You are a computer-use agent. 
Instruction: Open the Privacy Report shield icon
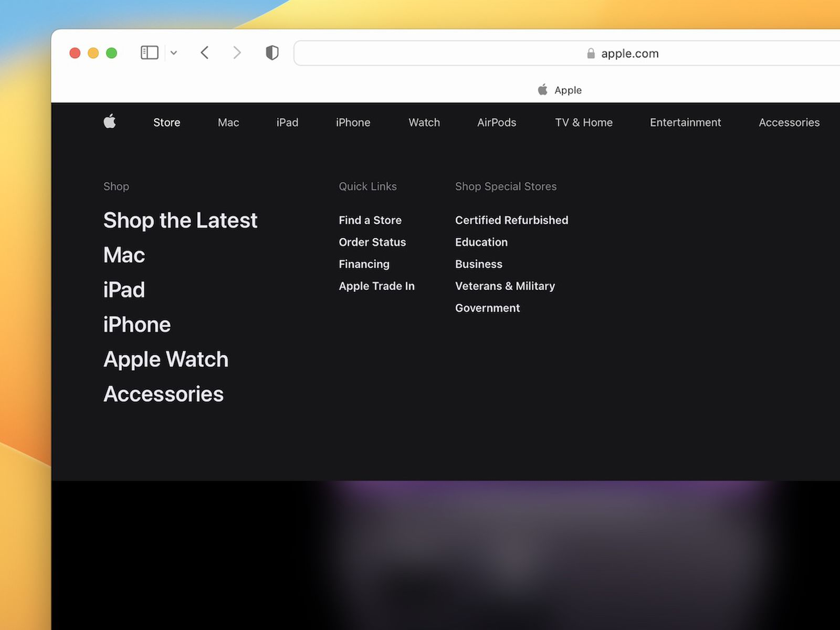(x=272, y=52)
